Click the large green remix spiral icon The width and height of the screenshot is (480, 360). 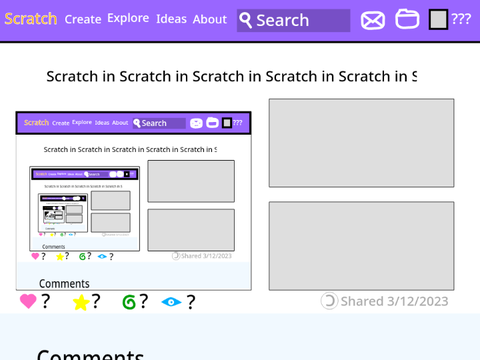pos(129,302)
